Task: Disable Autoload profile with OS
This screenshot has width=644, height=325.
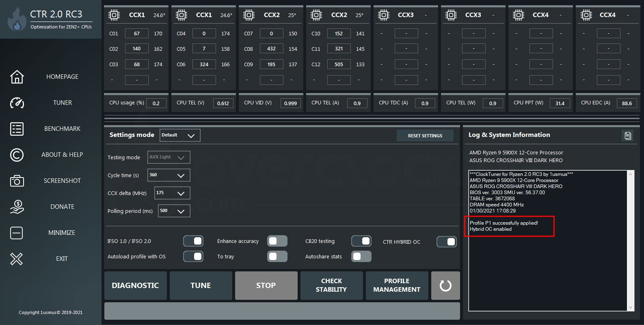Action: [193, 257]
